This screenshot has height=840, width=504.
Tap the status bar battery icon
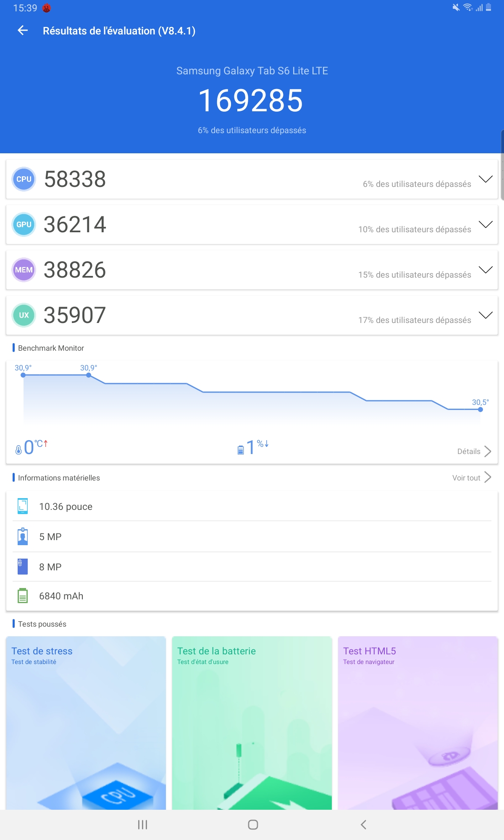(488, 7)
